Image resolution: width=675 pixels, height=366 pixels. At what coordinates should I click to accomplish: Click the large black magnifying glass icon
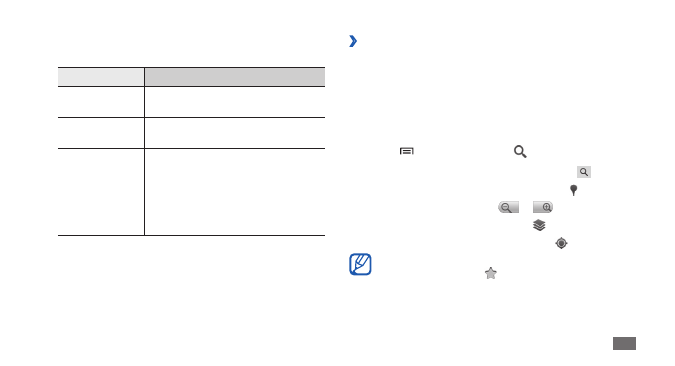(520, 152)
